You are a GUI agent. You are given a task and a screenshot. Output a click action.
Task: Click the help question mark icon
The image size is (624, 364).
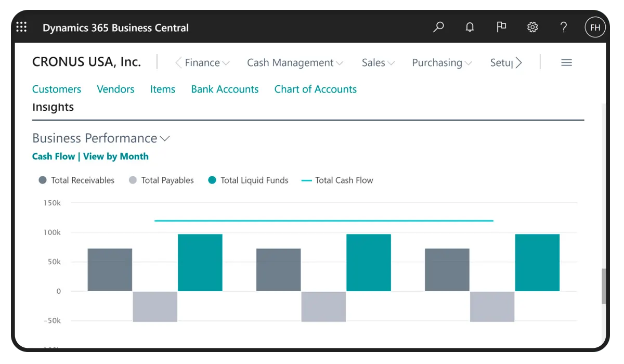564,28
